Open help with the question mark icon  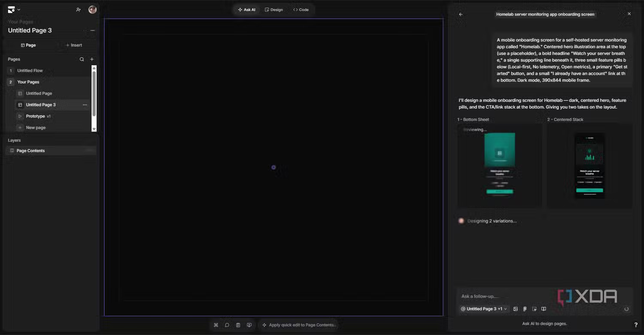point(636,325)
